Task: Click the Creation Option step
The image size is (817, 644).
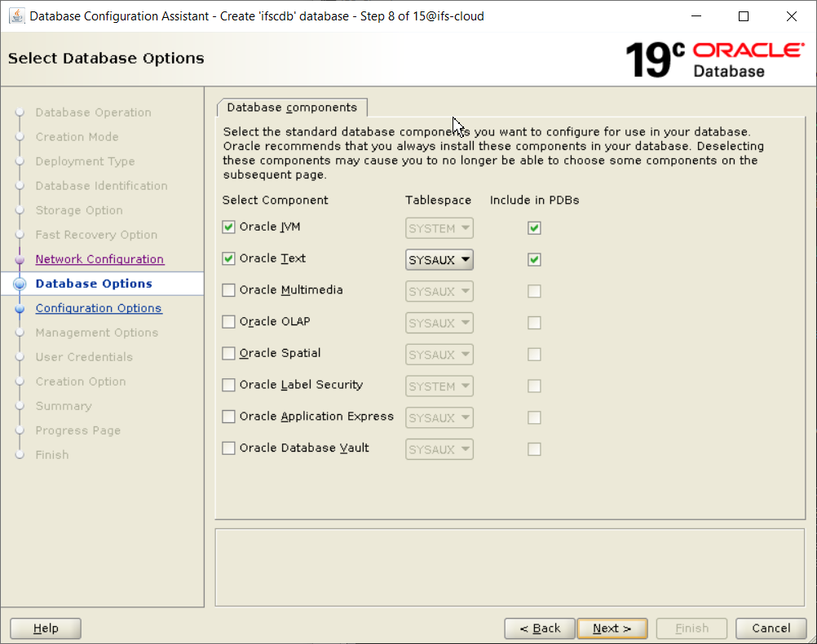Action: click(81, 382)
